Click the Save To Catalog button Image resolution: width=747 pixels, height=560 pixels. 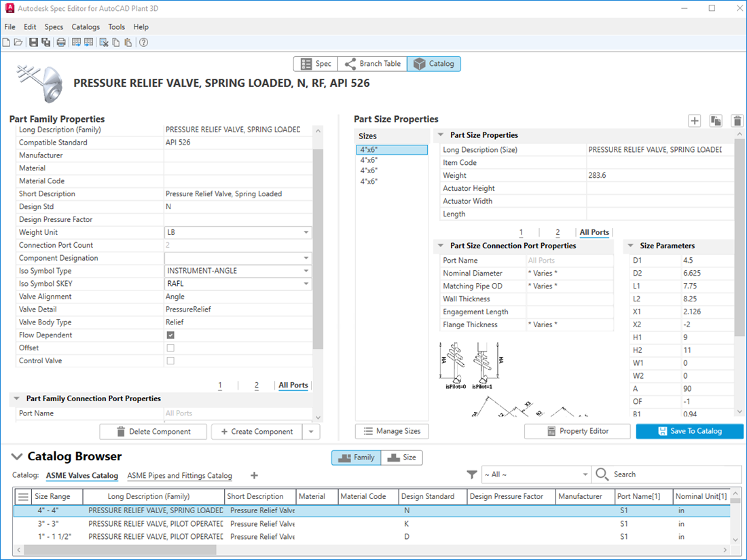[x=690, y=431]
